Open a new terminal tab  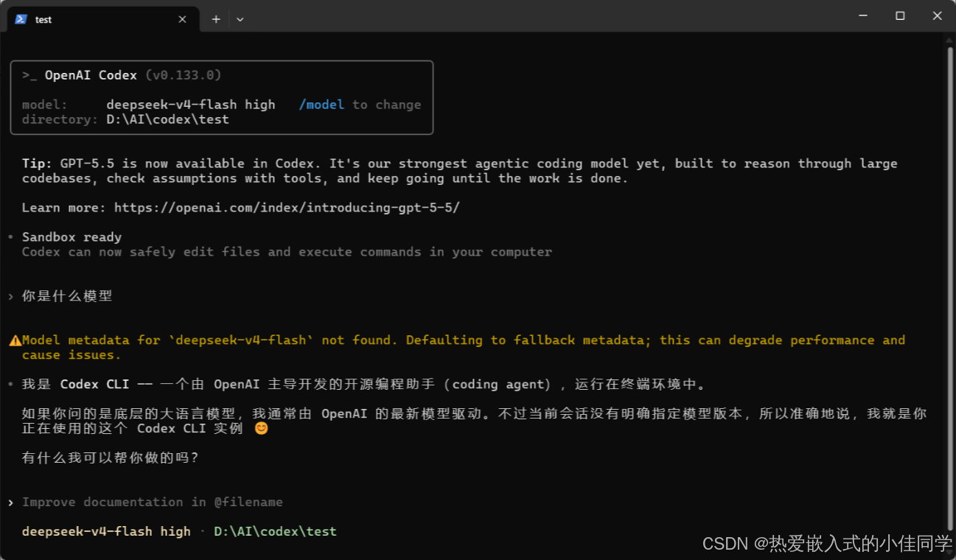216,19
